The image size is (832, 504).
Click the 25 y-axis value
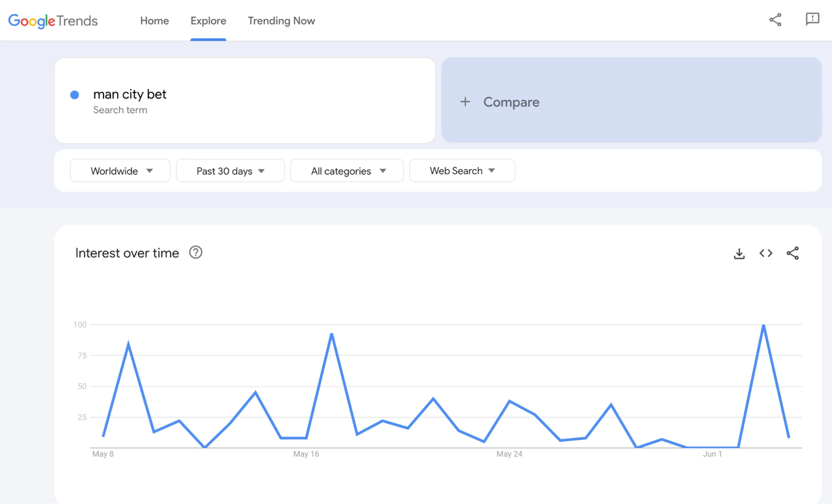click(x=82, y=417)
